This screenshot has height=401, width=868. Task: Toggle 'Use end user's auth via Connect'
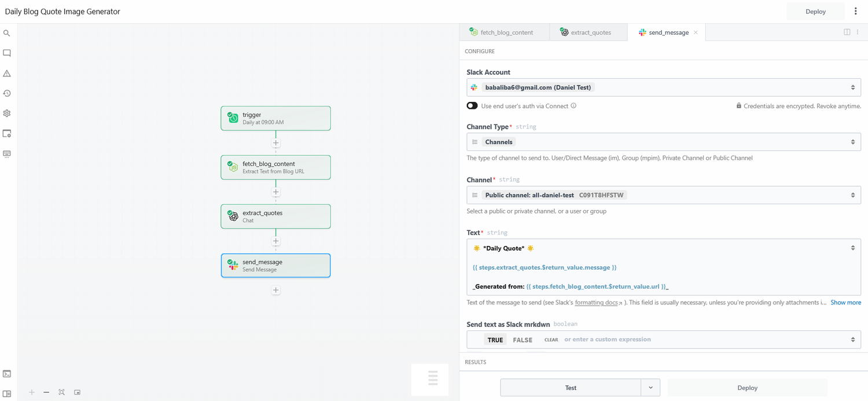pos(471,105)
